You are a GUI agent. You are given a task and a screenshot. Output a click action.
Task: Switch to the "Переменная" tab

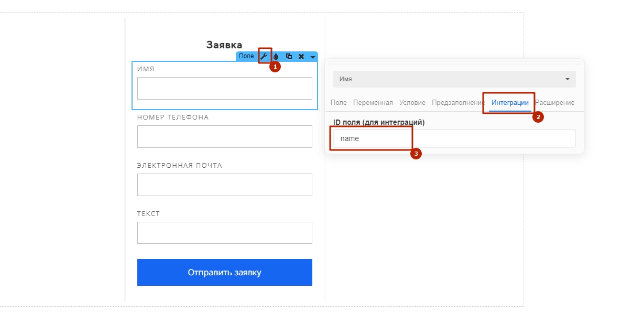[x=373, y=103]
